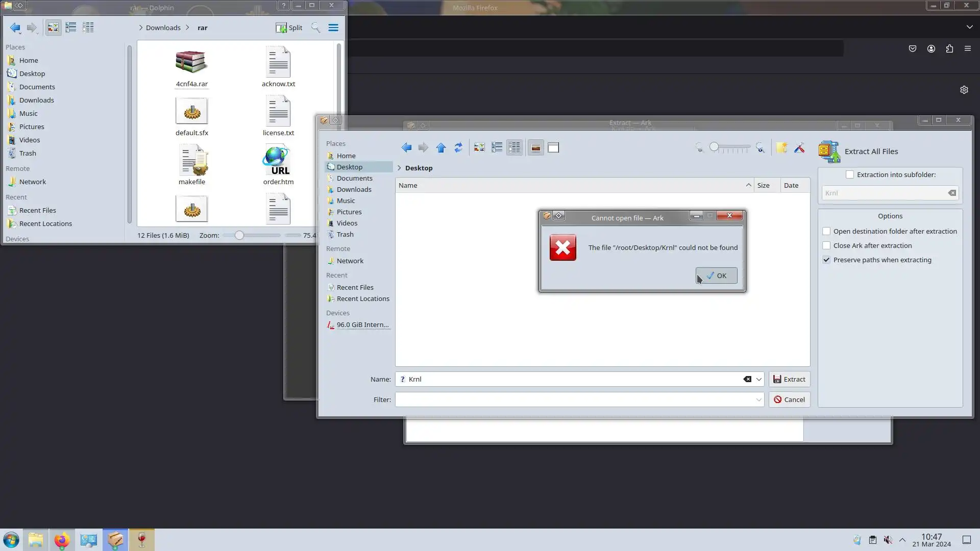The width and height of the screenshot is (980, 551).
Task: Click the Cancel button
Action: click(789, 399)
